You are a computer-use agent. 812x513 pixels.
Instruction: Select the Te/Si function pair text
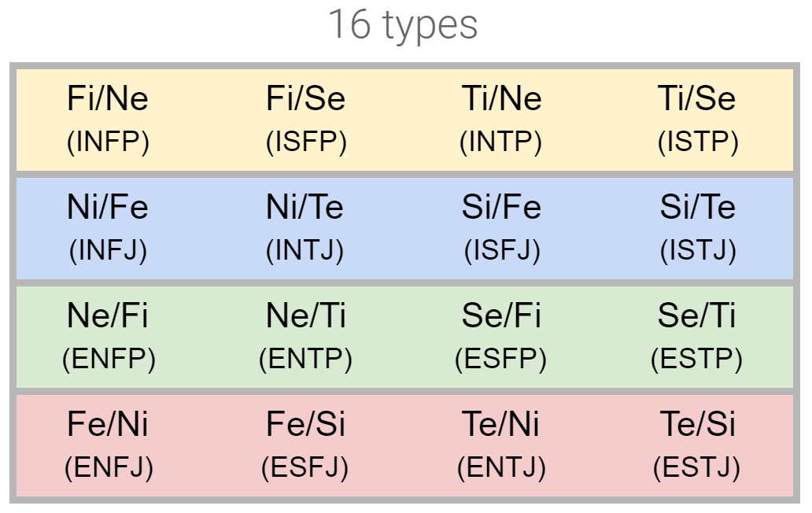click(698, 425)
